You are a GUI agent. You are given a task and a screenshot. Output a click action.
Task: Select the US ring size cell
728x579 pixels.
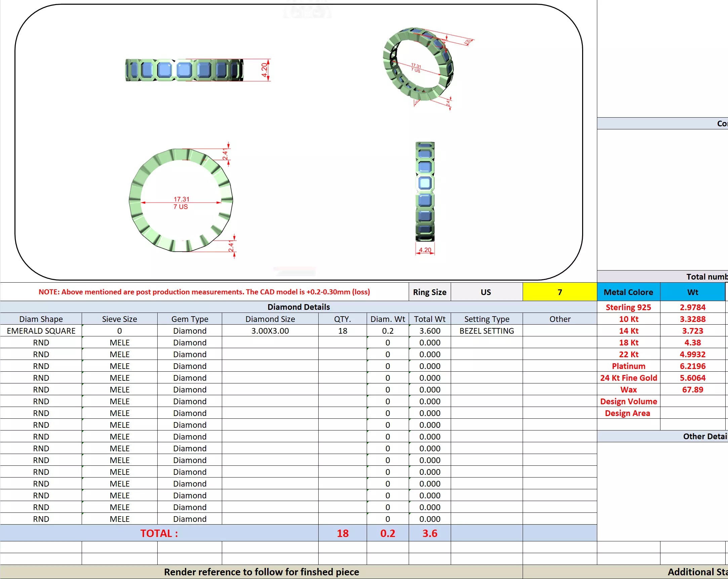coord(486,292)
